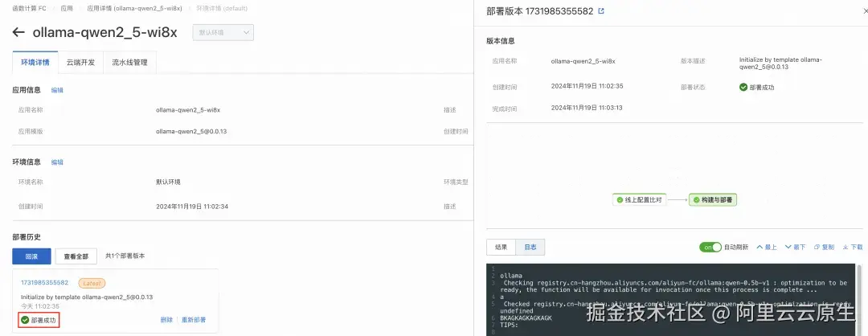Screen dimensions: 868x336
Task: Toggle the 自动刷新 switch off
Action: coord(710,248)
